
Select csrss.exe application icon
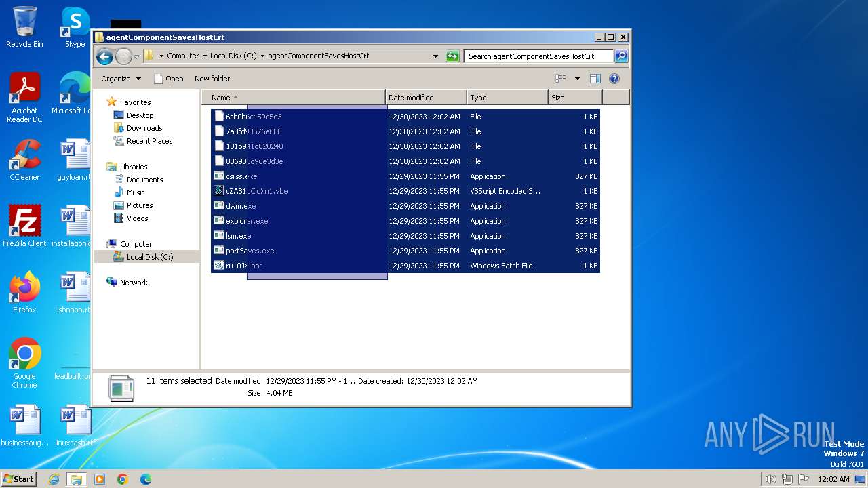218,176
